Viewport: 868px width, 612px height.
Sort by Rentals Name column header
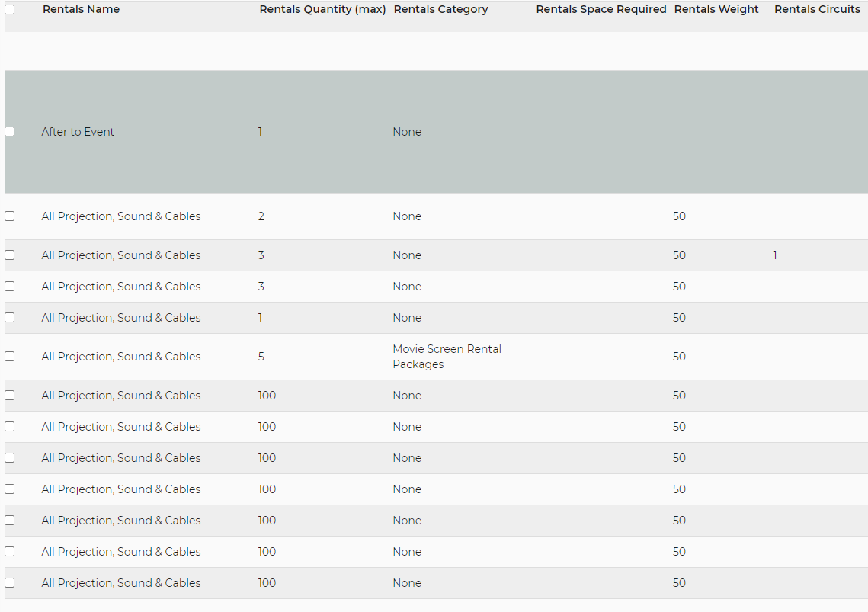click(81, 10)
